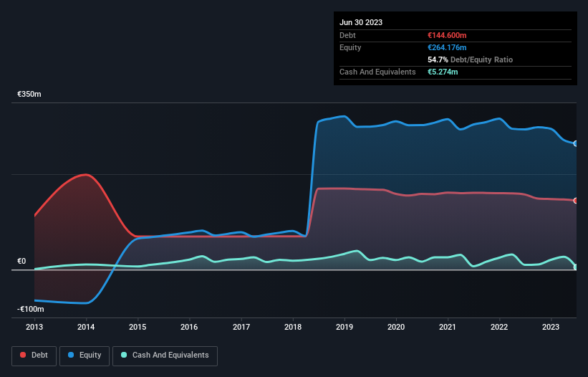Click the 2013 x-axis label
This screenshot has width=588, height=377.
tap(34, 327)
